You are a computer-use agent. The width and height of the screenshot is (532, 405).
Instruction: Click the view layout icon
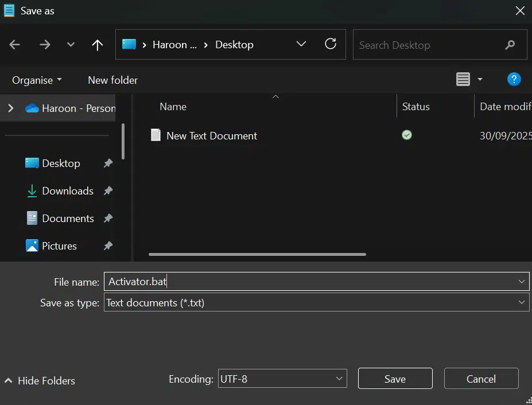463,80
